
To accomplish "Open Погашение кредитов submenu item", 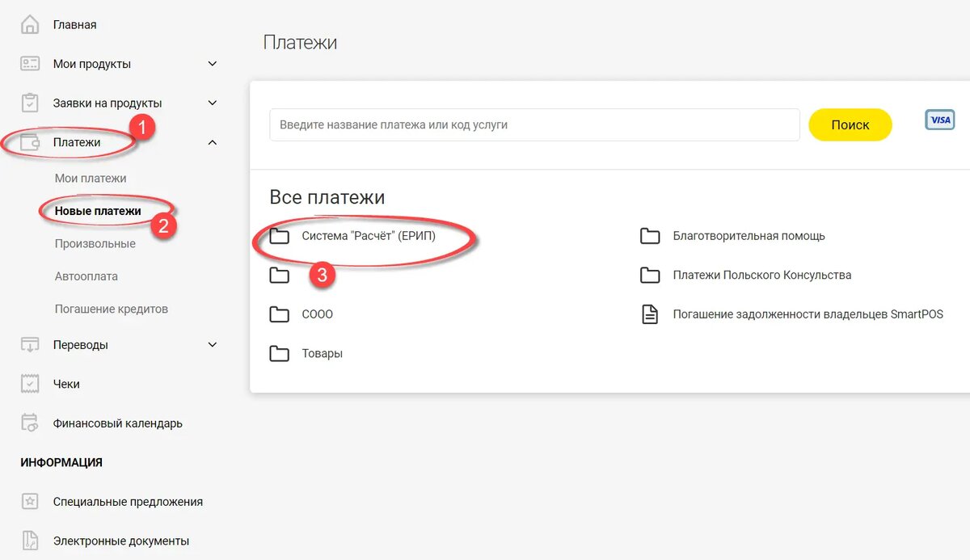I will tap(112, 309).
